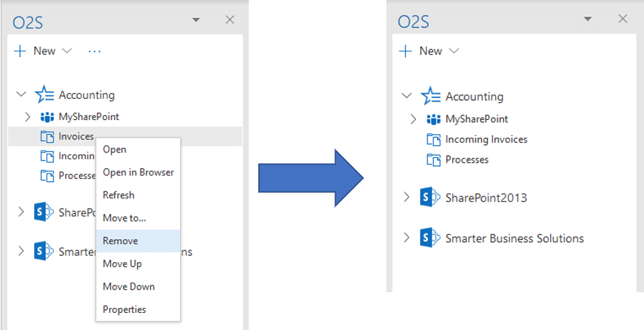Close the right O2S pane

(623, 19)
